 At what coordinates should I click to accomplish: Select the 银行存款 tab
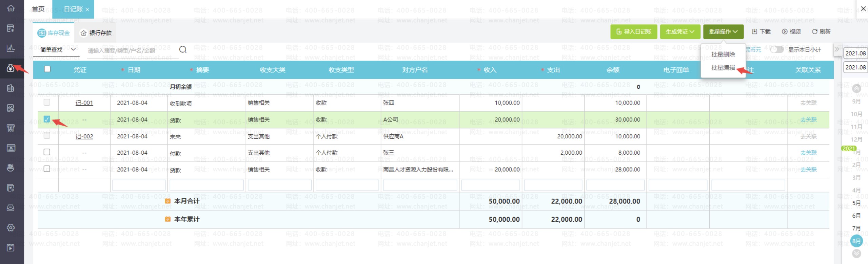pyautogui.click(x=96, y=33)
